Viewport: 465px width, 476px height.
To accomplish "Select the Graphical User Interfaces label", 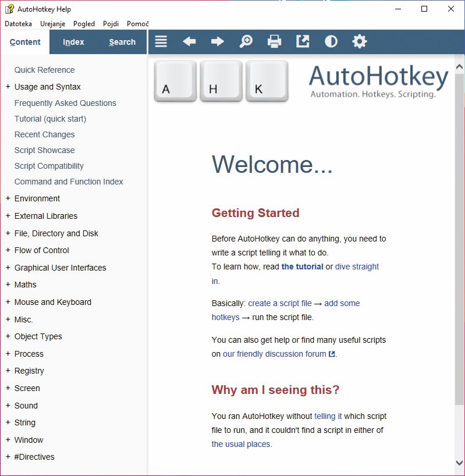I will click(61, 268).
